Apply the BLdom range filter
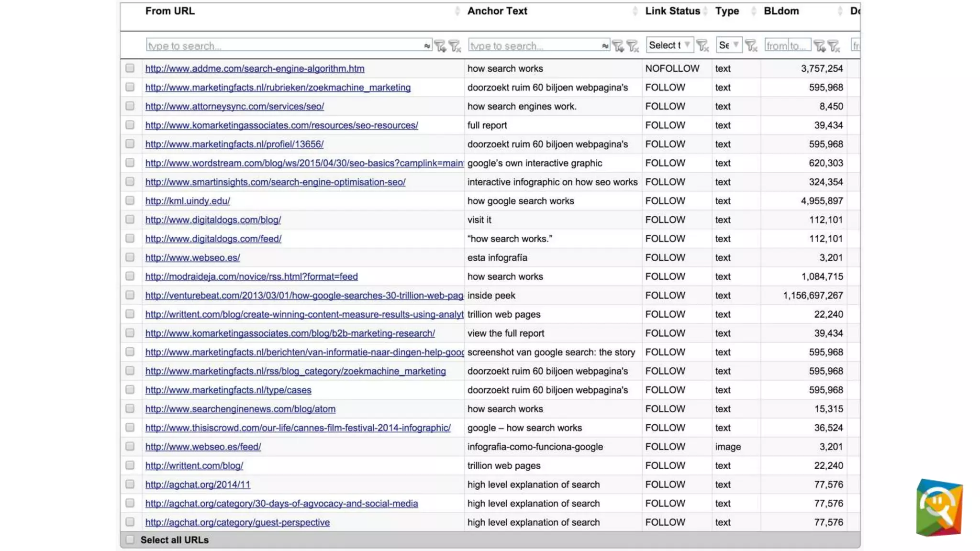The width and height of the screenshot is (980, 551). (819, 46)
